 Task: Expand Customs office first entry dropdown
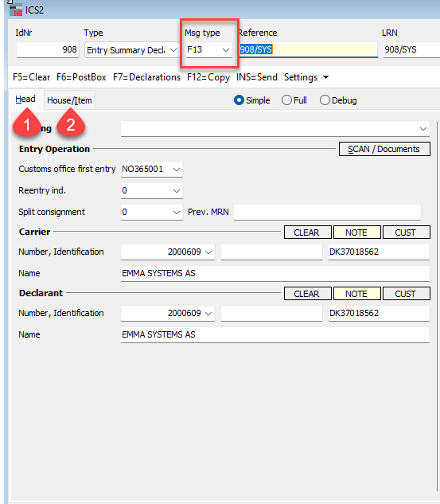[177, 169]
